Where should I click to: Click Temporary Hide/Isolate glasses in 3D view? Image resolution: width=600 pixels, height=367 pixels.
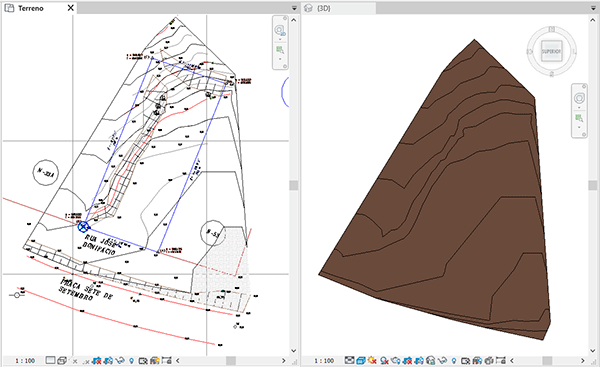442,360
